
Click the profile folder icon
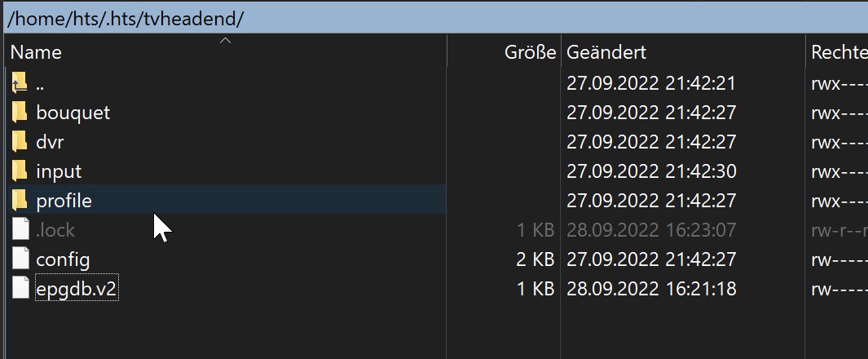[20, 201]
